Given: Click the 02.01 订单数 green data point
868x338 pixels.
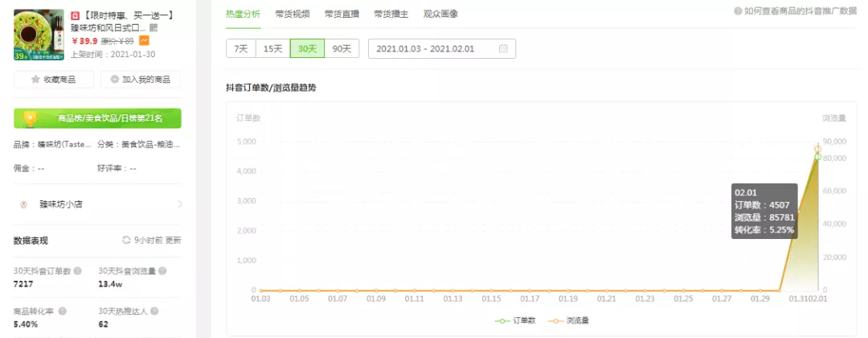Looking at the screenshot, I should tap(817, 157).
